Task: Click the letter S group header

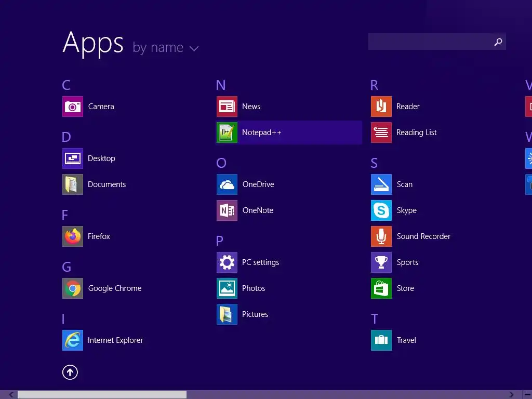Action: [x=374, y=163]
